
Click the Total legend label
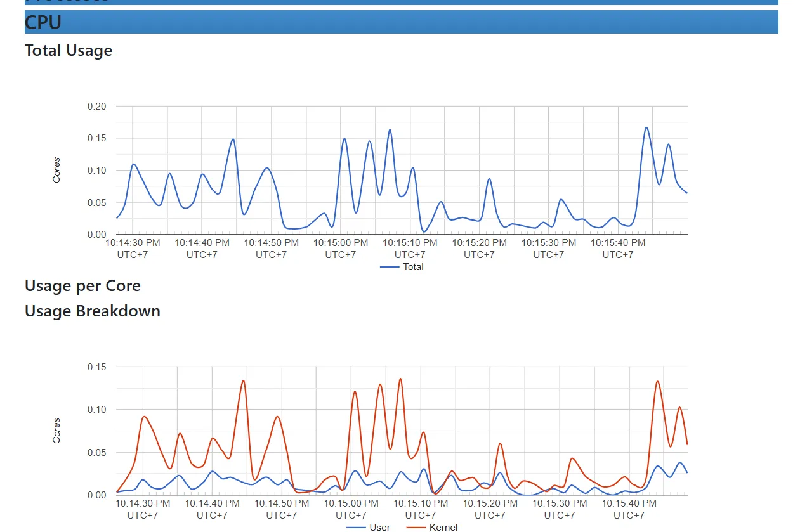pyautogui.click(x=413, y=267)
